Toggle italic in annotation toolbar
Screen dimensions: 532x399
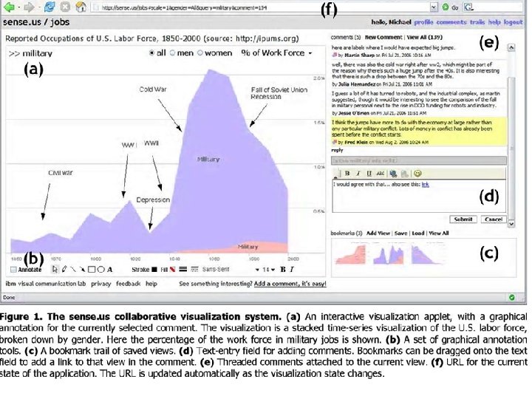(291, 270)
